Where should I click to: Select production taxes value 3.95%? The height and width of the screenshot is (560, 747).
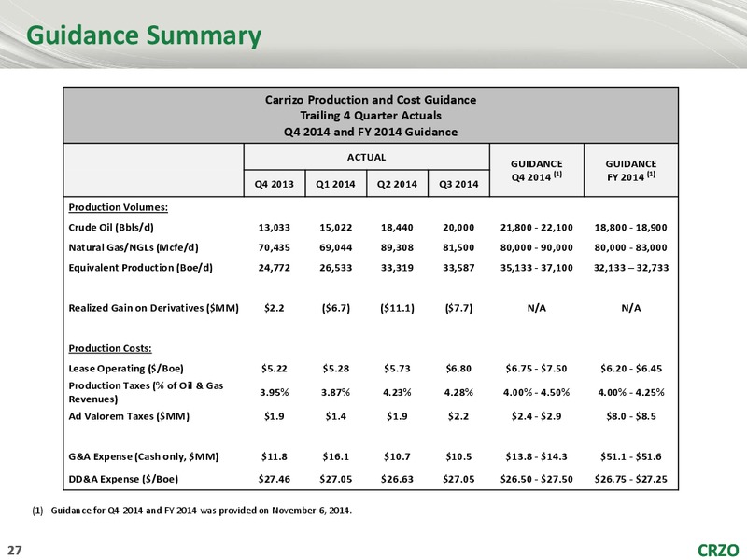tap(275, 392)
